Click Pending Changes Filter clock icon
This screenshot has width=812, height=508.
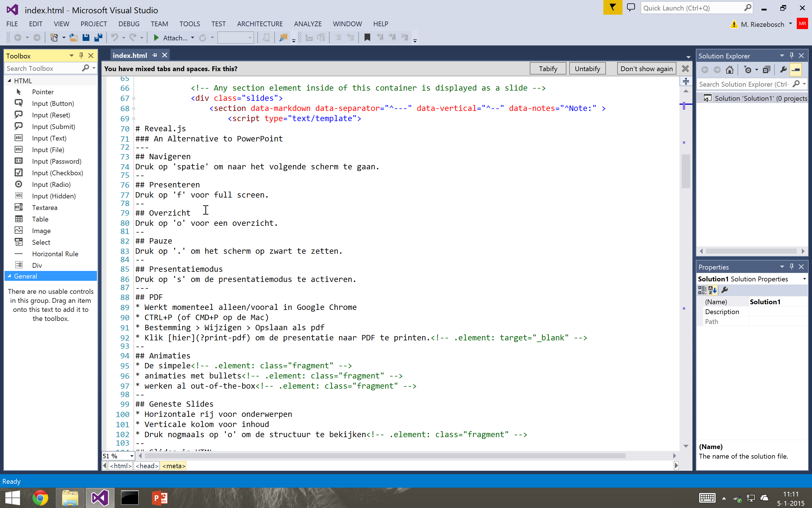click(x=748, y=69)
